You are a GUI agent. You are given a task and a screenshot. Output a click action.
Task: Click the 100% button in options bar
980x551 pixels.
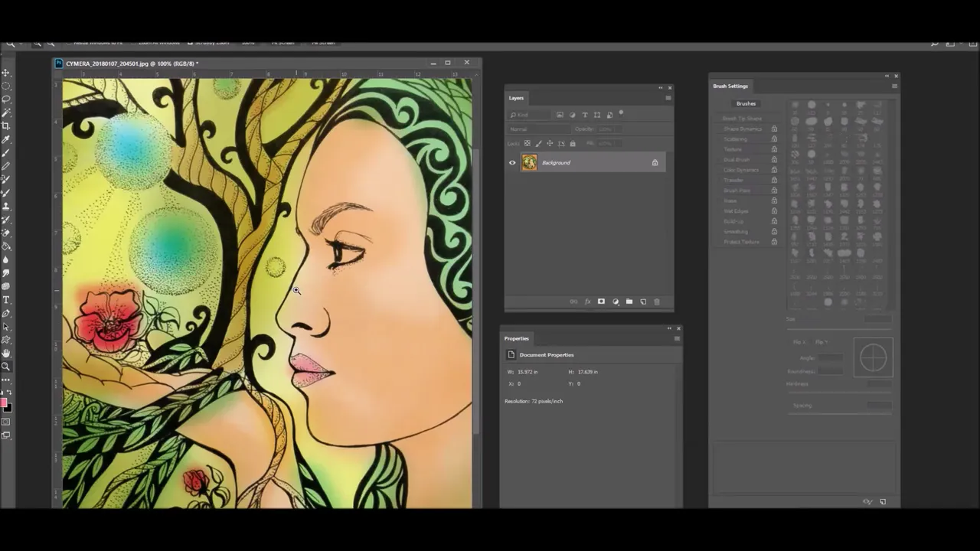point(248,43)
